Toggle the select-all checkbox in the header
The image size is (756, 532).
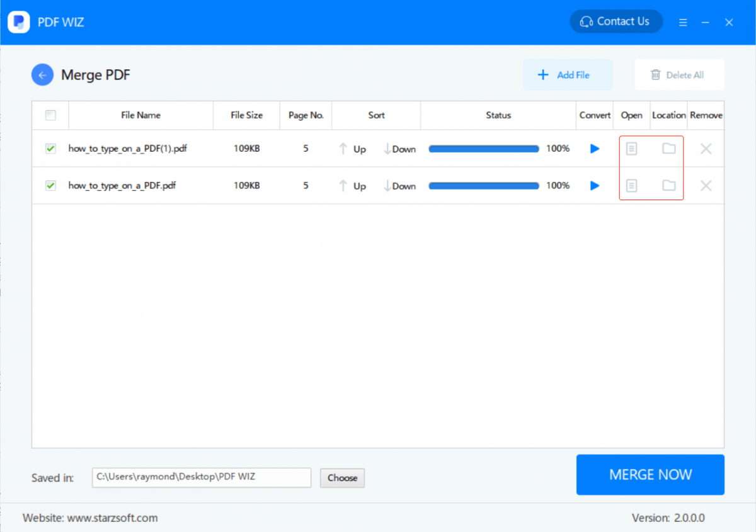click(50, 115)
